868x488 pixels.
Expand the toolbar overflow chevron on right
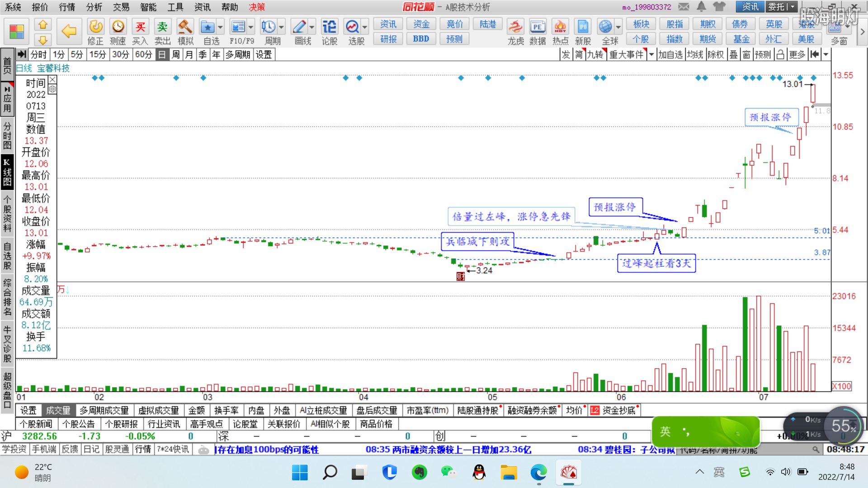(862, 32)
